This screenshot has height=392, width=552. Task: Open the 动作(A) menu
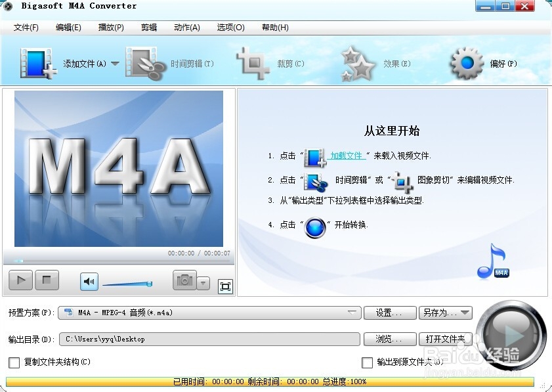(187, 28)
